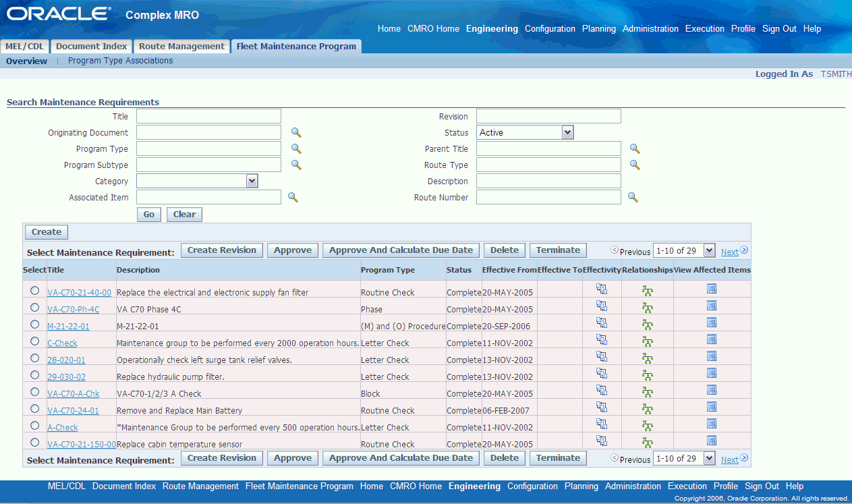Open the Status dropdown showing Active
Viewport: 852px width, 504px height.
(525, 132)
